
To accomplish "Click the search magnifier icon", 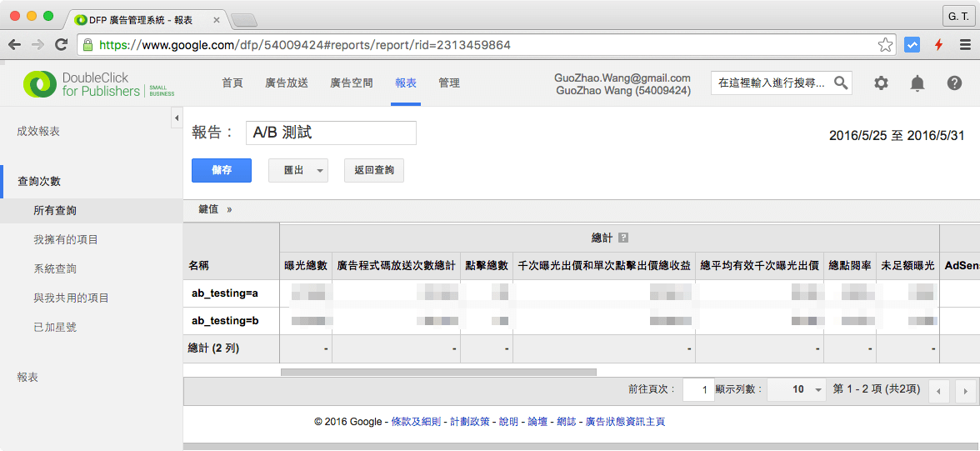I will 842,83.
